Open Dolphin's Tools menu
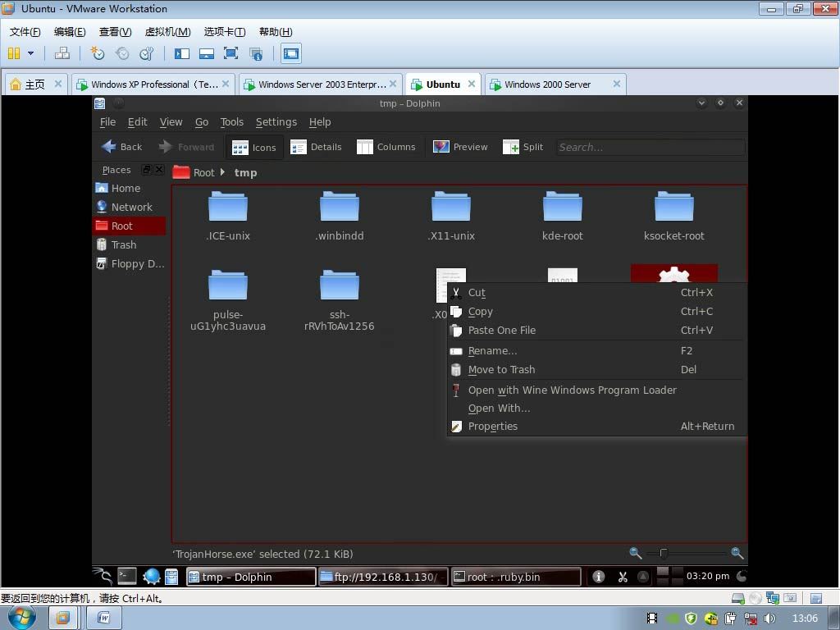The image size is (840, 630). pyautogui.click(x=232, y=122)
